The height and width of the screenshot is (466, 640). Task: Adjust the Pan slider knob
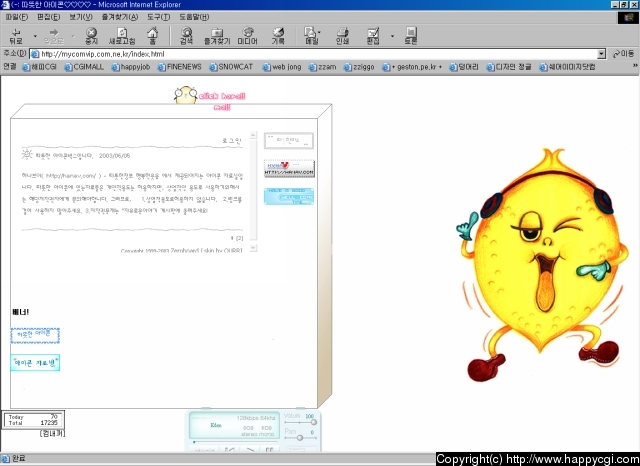click(300, 438)
